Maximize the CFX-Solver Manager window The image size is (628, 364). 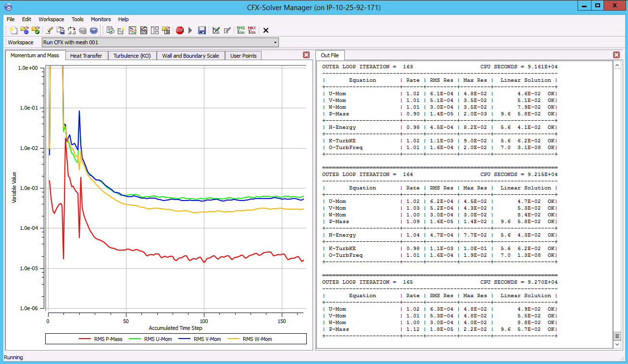598,5
